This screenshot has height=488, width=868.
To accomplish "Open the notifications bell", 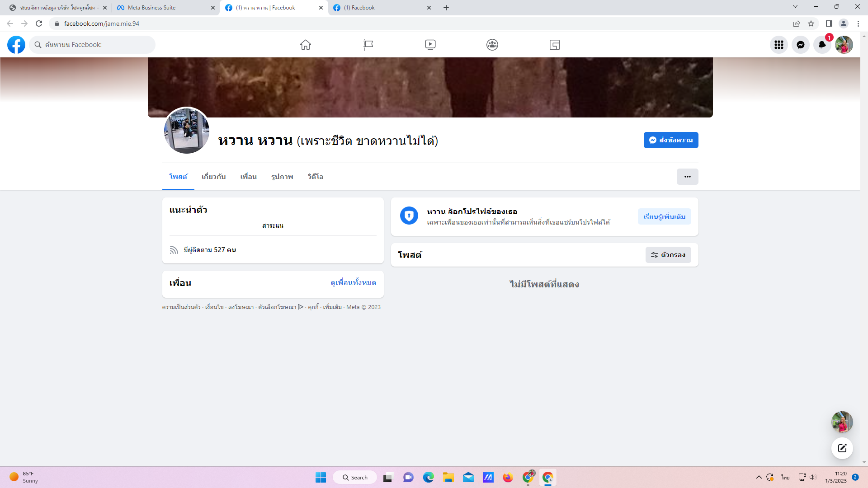I will pyautogui.click(x=822, y=45).
